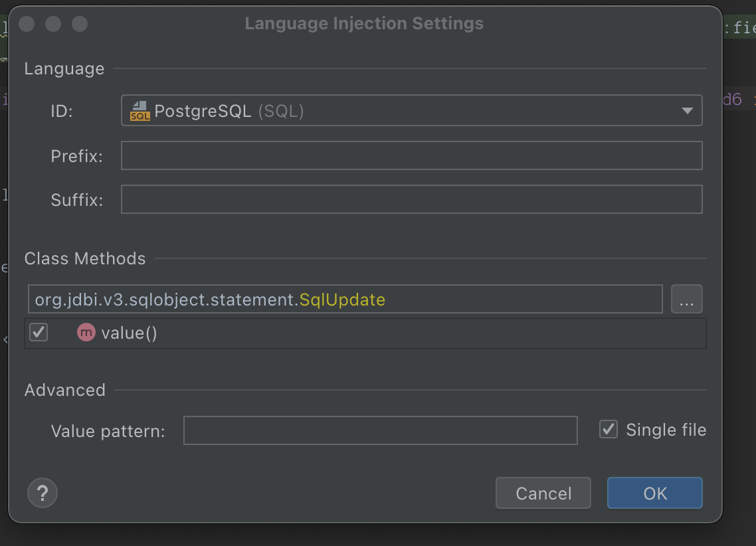Click the dropdown arrow on PostgreSQL selector

click(688, 110)
